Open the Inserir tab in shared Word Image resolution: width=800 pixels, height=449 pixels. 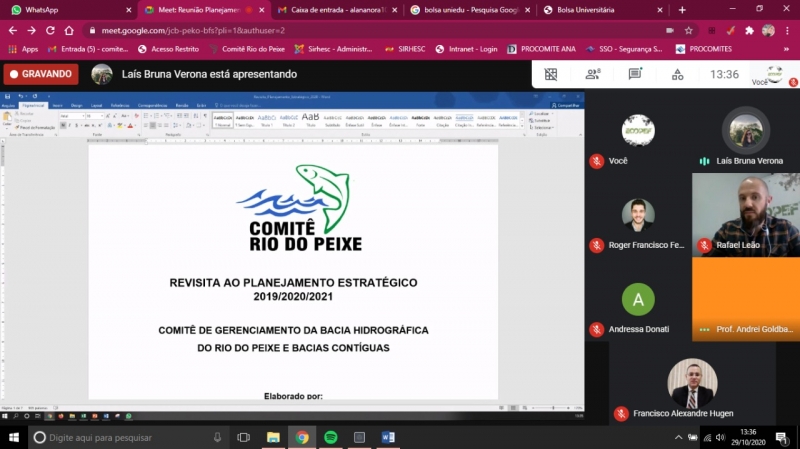click(x=57, y=106)
